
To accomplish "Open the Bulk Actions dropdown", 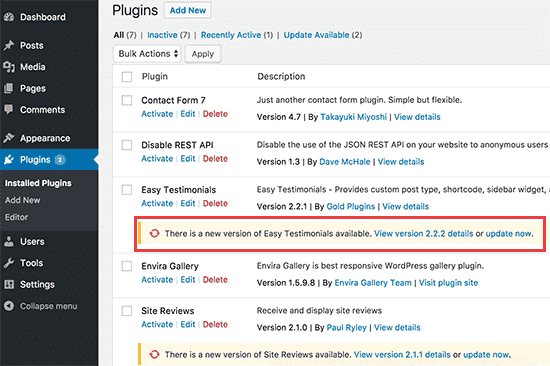I will (x=147, y=54).
